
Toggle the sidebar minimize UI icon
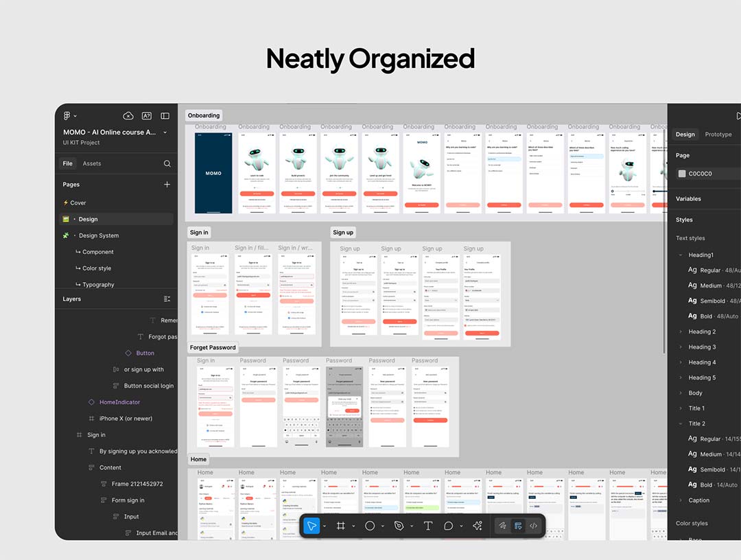165,116
